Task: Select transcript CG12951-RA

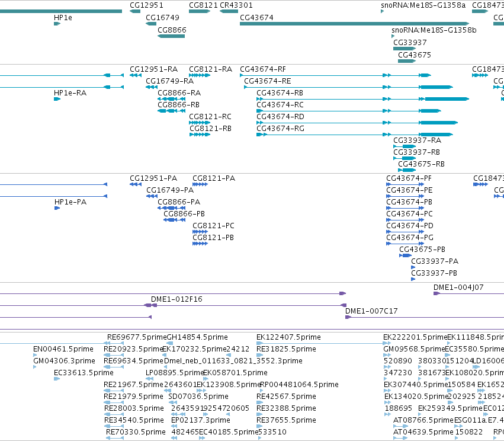Action: (153, 69)
